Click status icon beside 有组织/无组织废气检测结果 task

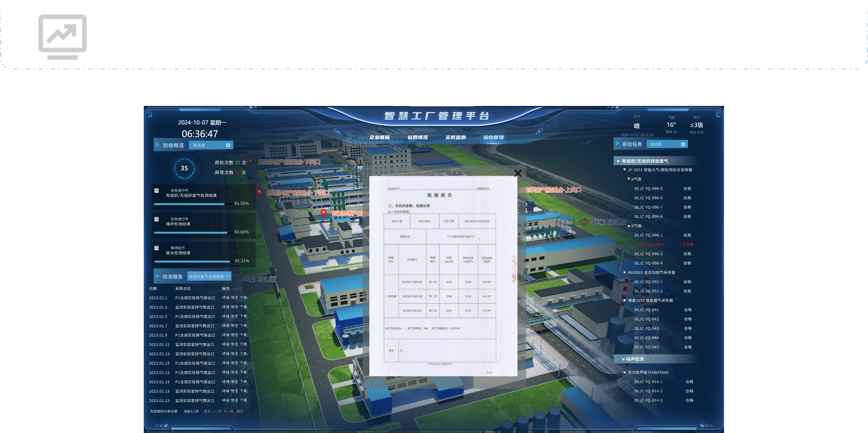(156, 191)
